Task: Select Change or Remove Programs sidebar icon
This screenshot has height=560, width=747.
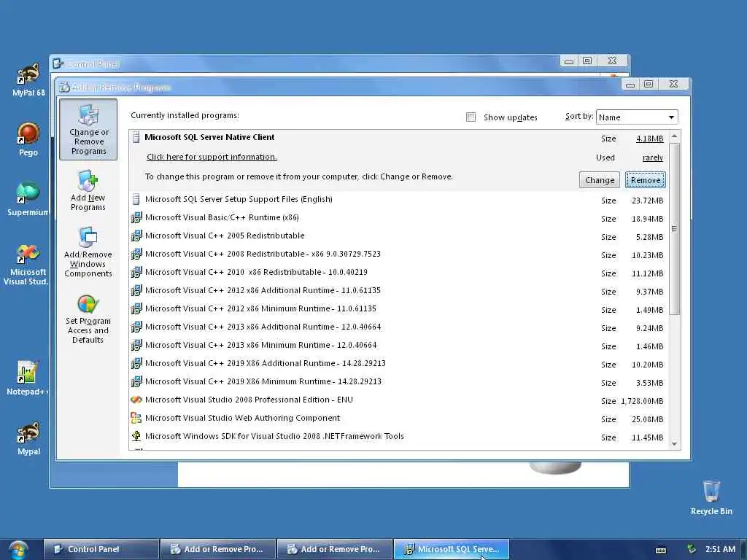Action: pyautogui.click(x=88, y=129)
